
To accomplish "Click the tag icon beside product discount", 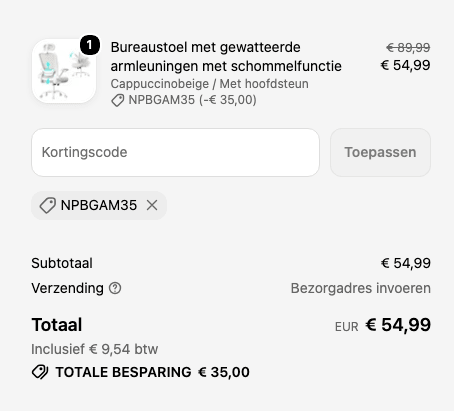I will (117, 100).
